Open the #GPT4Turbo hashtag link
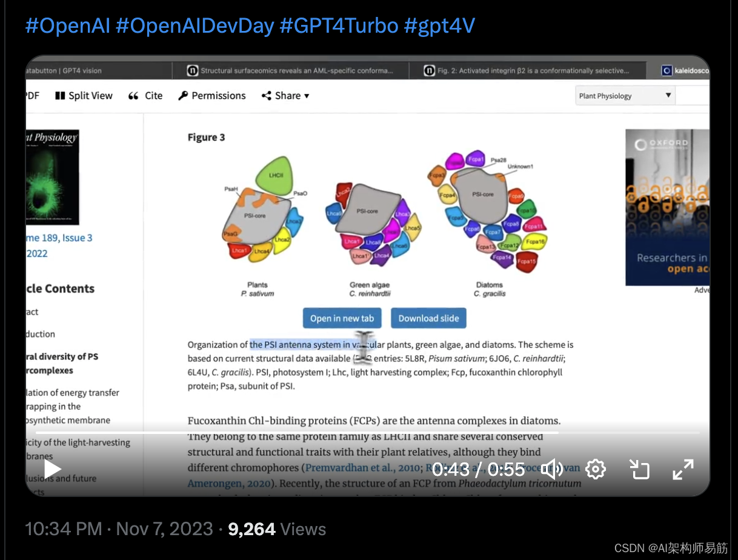This screenshot has width=738, height=560. [x=339, y=25]
